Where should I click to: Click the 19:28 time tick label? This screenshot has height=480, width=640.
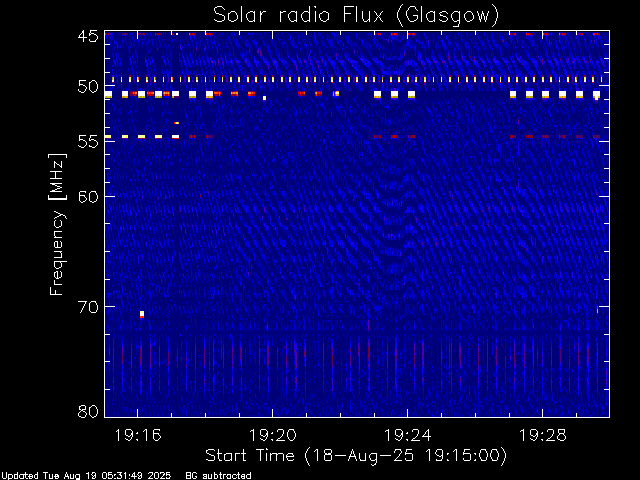click(542, 435)
